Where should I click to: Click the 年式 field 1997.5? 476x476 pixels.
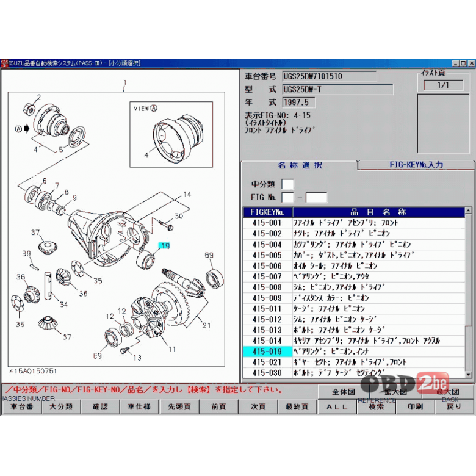coord(298,103)
